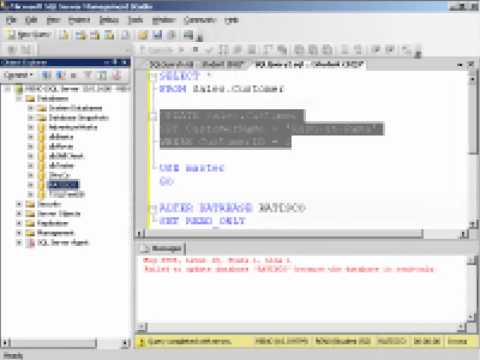Click the SQL Server Compact Query icon
480x360 pixels.
125,35
